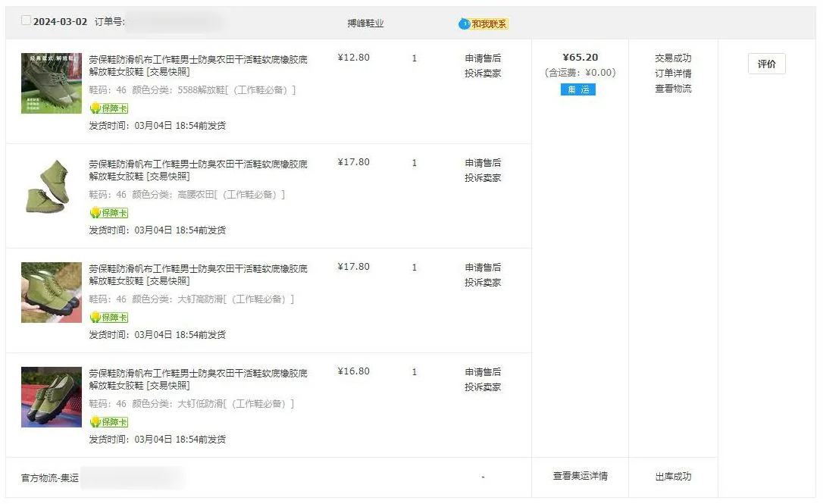Click the 和我联系 contact seller icon
This screenshot has height=504, width=823.
coord(483,23)
